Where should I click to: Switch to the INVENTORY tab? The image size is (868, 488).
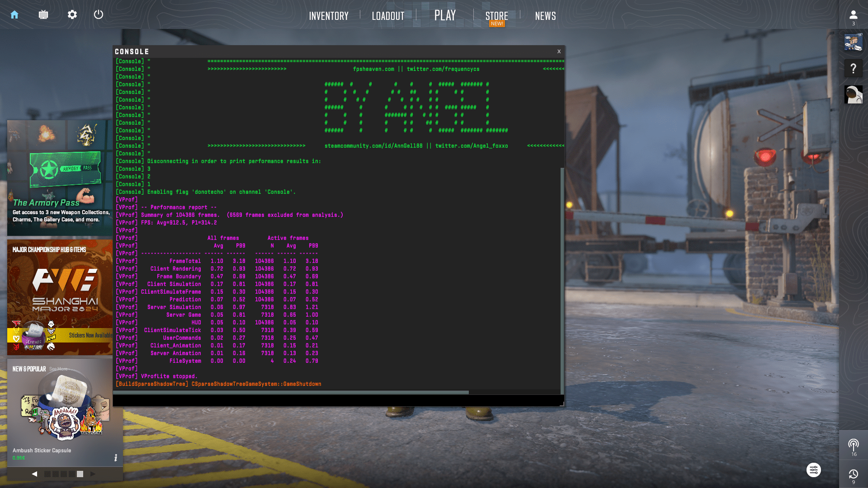[x=329, y=16]
